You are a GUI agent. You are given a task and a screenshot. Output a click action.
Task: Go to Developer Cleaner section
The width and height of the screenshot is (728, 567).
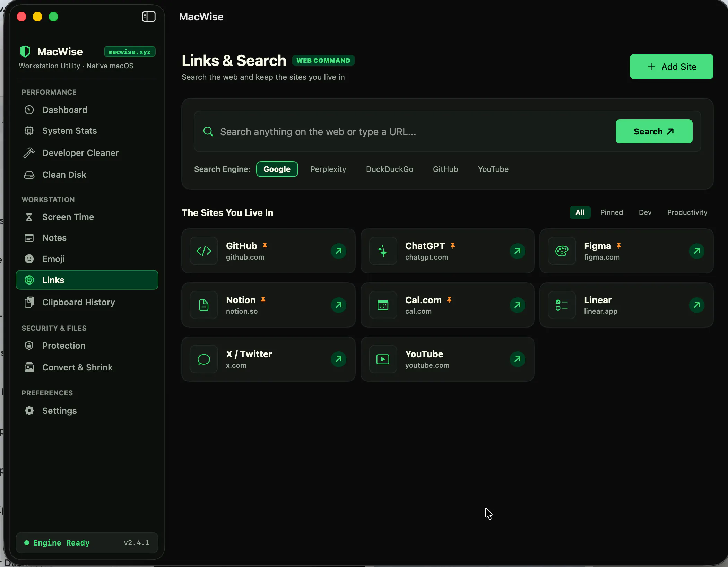pos(87,153)
